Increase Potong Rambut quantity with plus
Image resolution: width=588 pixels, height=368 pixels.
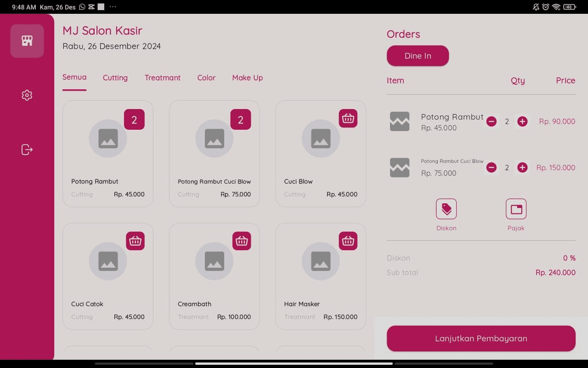522,121
